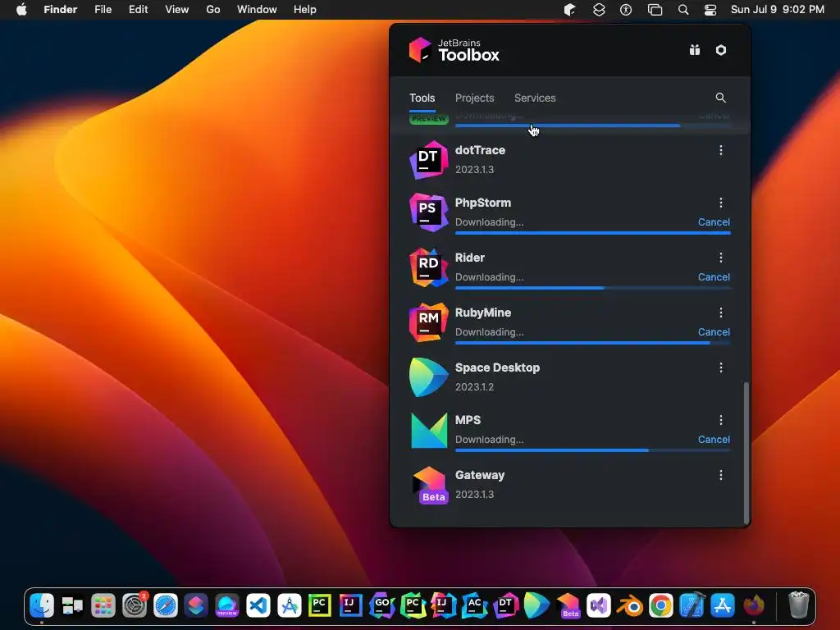Open the search magnifier in the Toolbox tab bar

(720, 98)
